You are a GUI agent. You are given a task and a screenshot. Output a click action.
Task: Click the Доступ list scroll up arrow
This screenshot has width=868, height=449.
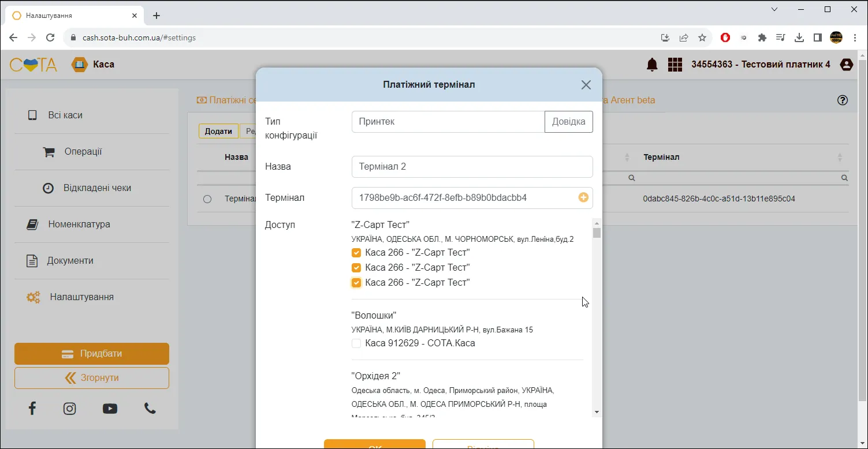[597, 223]
